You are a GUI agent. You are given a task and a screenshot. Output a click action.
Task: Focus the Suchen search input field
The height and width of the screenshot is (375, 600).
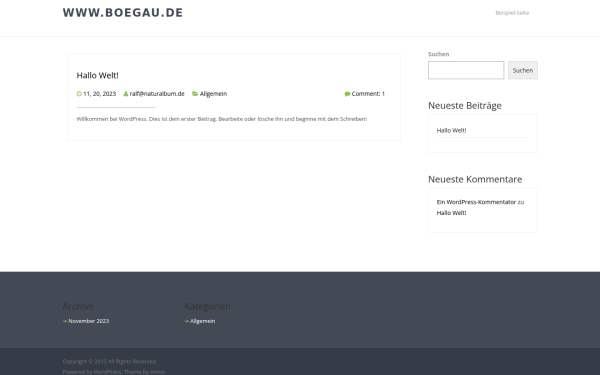466,70
